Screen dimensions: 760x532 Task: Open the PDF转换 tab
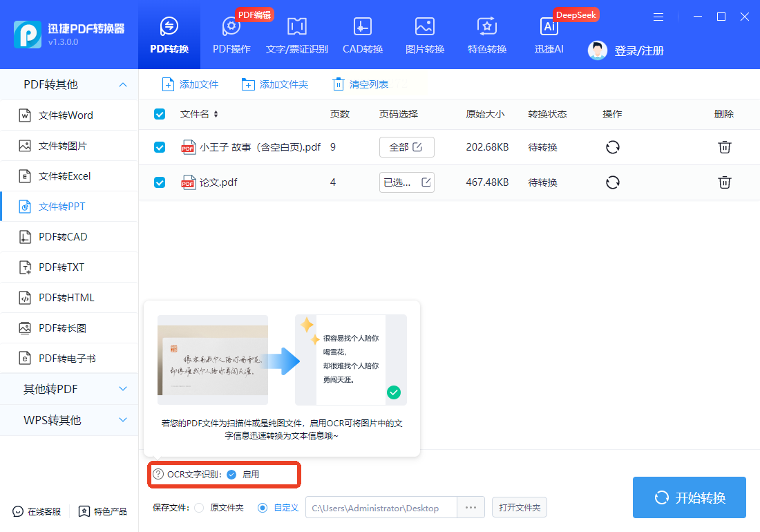169,35
